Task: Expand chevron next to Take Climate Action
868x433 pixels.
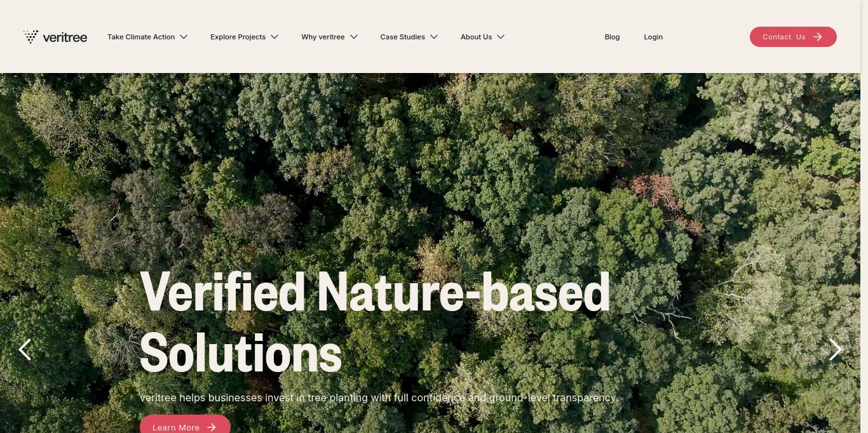Action: coord(184,37)
